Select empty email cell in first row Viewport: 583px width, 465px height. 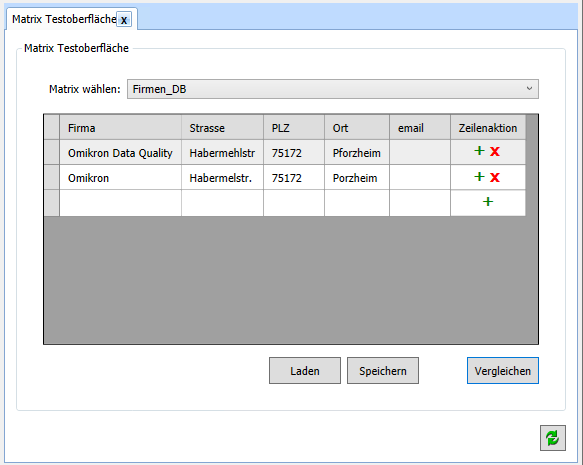pos(420,153)
